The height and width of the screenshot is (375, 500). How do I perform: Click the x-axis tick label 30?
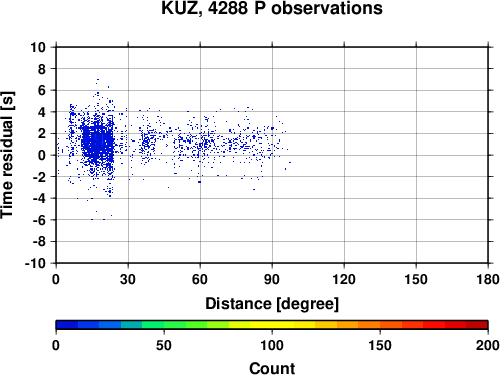click(x=128, y=279)
